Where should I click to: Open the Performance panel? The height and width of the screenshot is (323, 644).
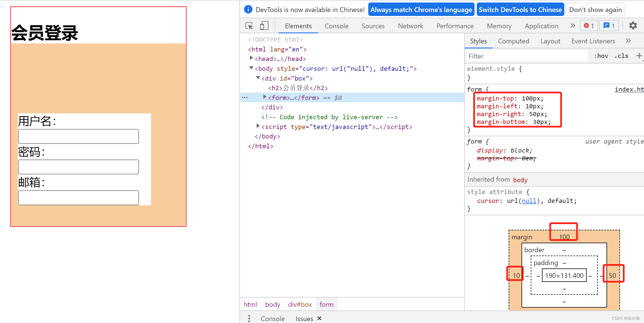tap(451, 26)
